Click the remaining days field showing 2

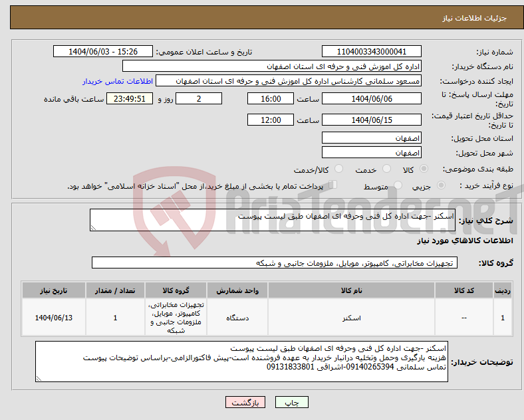pyautogui.click(x=199, y=99)
